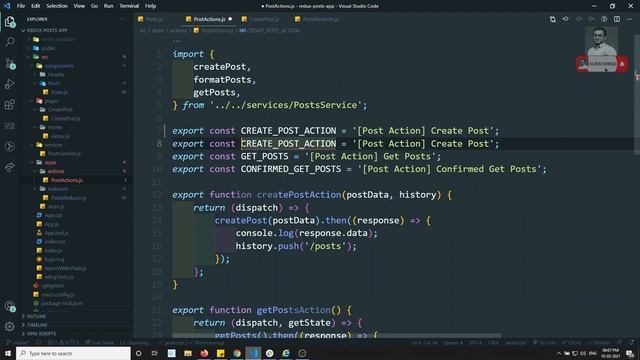The width and height of the screenshot is (640, 360).
Task: Open the editor More Actions ellipsis
Action: [x=629, y=19]
